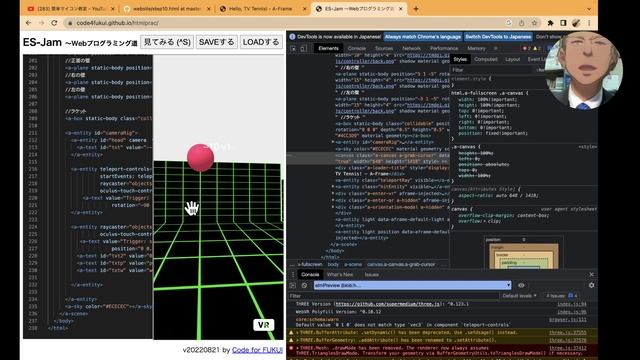Select the What's New drawer tab
The image size is (640, 360).
(x=340, y=274)
